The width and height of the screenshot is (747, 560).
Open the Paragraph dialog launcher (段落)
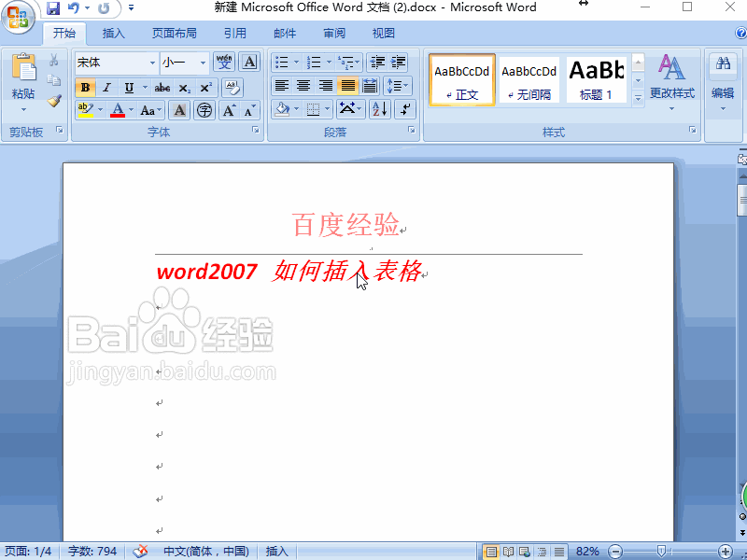coord(412,130)
